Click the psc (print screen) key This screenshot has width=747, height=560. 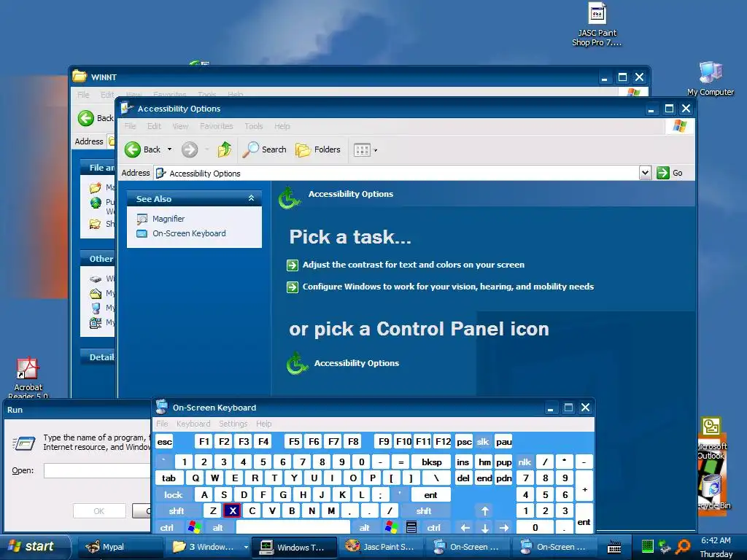[464, 442]
